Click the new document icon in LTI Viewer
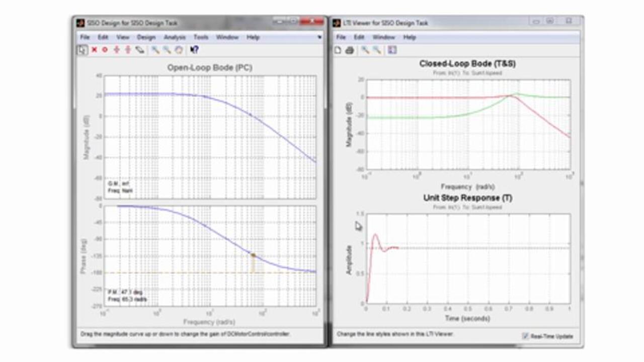644x362 pixels. click(x=338, y=50)
